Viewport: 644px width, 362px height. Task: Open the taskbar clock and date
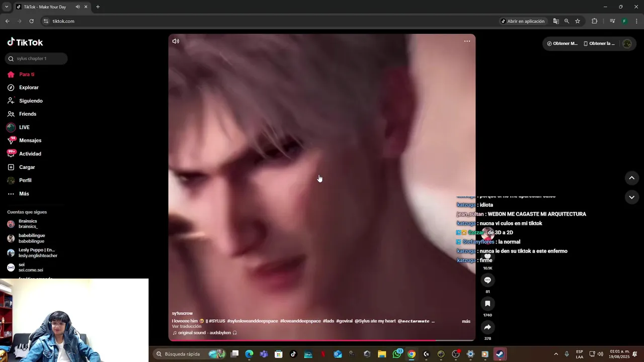click(x=619, y=354)
